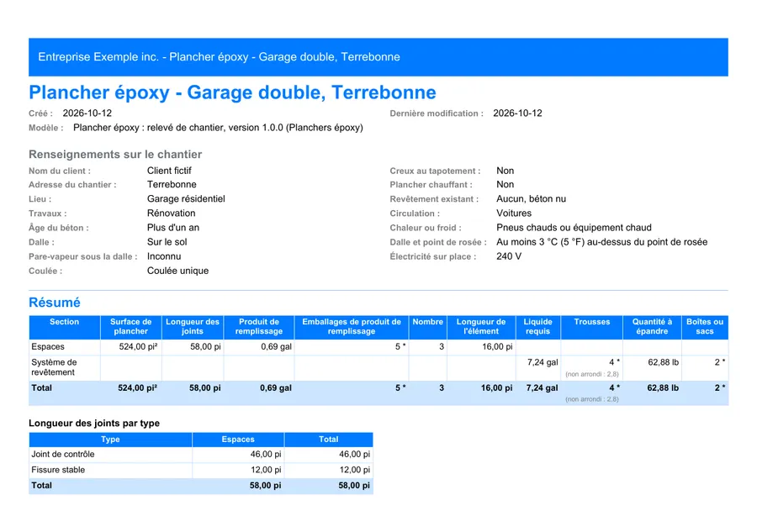This screenshot has height=532, width=757.
Task: Click the 'Produit de remplissage' column header
Action: [259, 327]
